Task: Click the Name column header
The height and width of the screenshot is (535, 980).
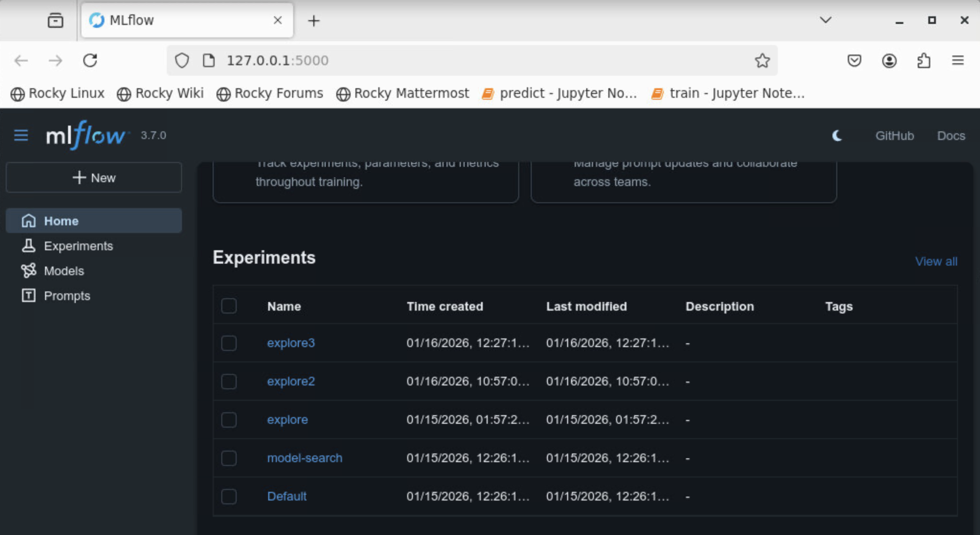Action: (284, 306)
